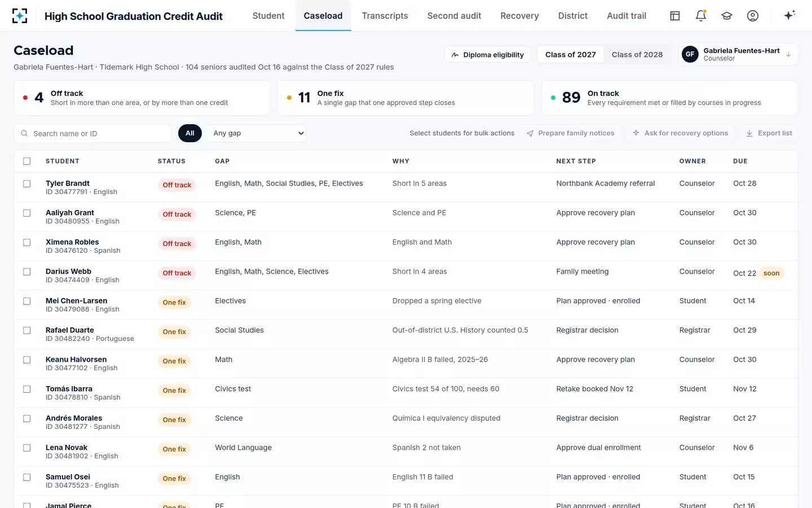Click the green dot on the On track card

click(553, 98)
